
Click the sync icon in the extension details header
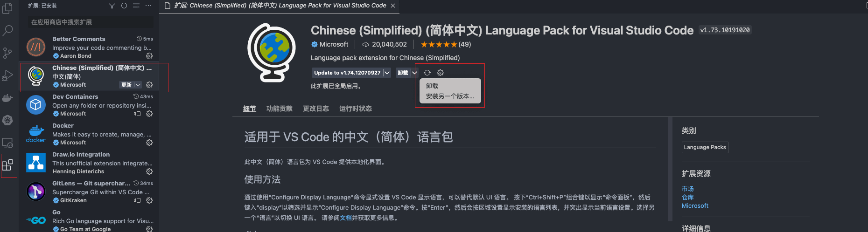(427, 73)
